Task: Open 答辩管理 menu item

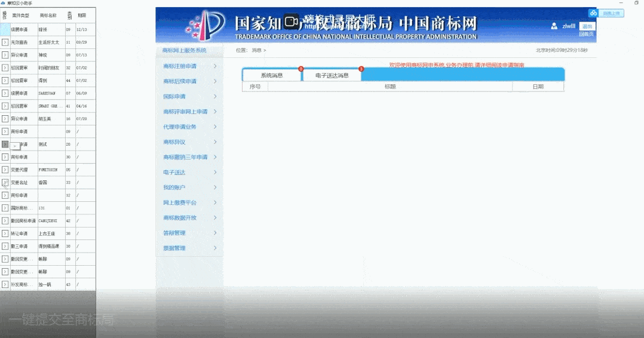Action: (x=174, y=233)
